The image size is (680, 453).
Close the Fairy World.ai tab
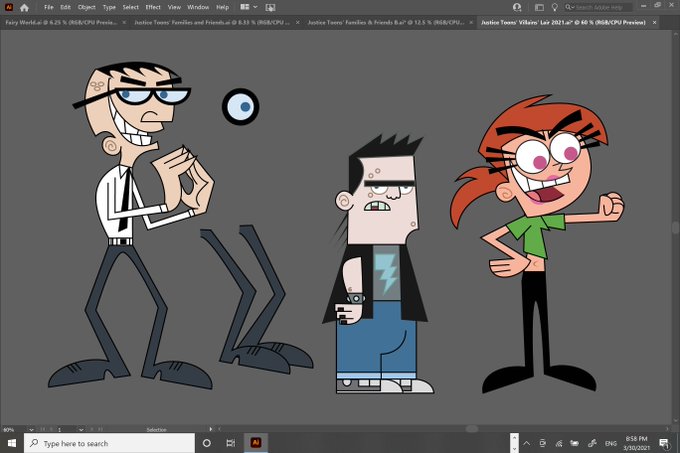click(124, 23)
